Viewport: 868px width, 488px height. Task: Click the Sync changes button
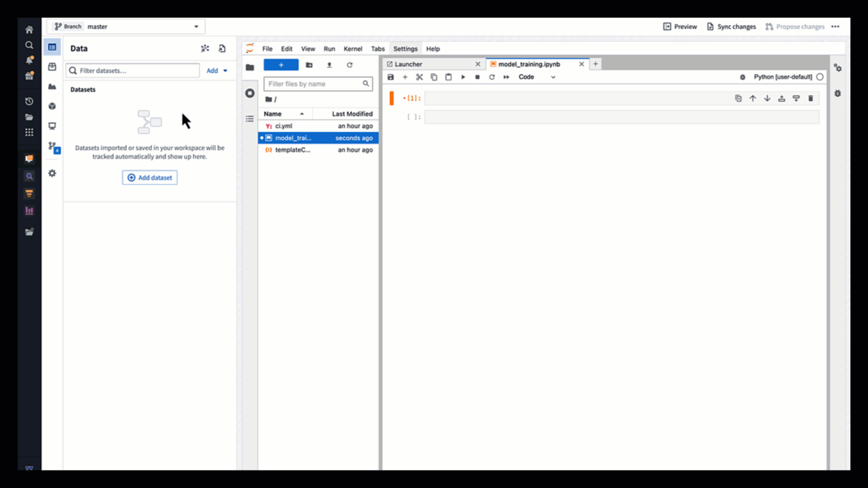731,26
